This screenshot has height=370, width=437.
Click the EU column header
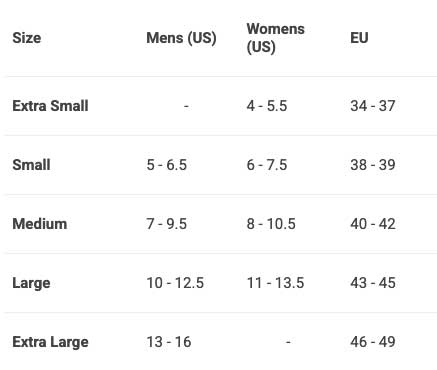359,38
